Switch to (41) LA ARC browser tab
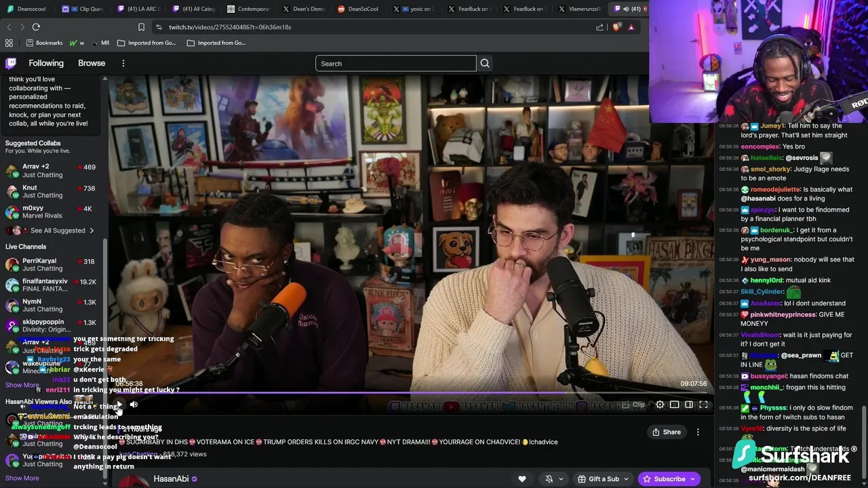Image resolution: width=868 pixels, height=488 pixels. point(138,9)
